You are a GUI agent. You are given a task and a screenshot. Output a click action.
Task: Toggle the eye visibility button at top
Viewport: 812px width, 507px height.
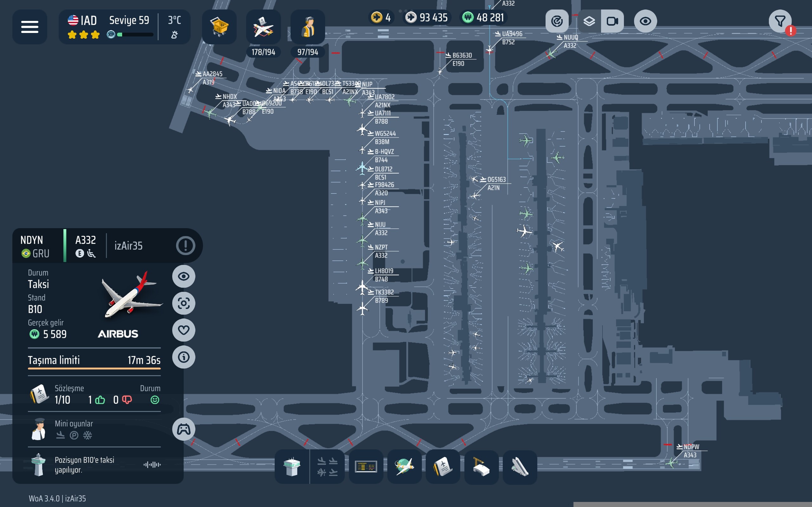pos(645,22)
